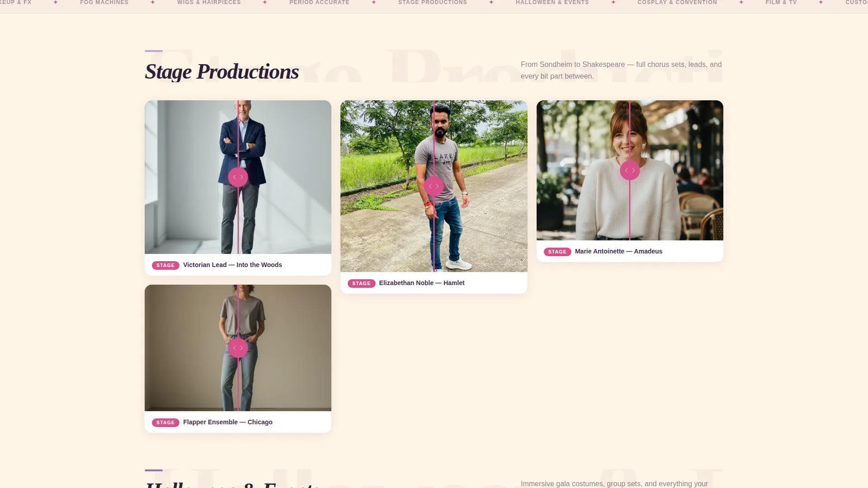868x488 pixels.
Task: Click the STAGE badge on Victorian Lead card
Action: click(165, 265)
